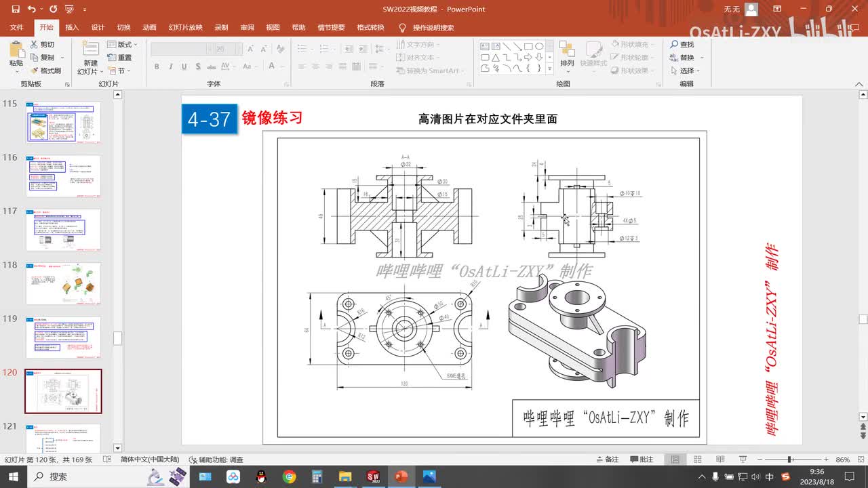
Task: Reset the slide layout (重置)
Action: [x=120, y=58]
